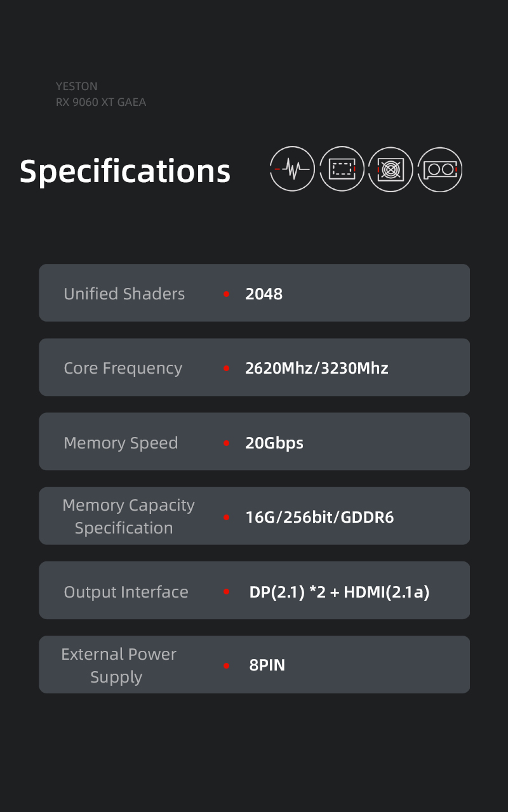Click the Core Frequency label
The image size is (508, 812).
123,368
